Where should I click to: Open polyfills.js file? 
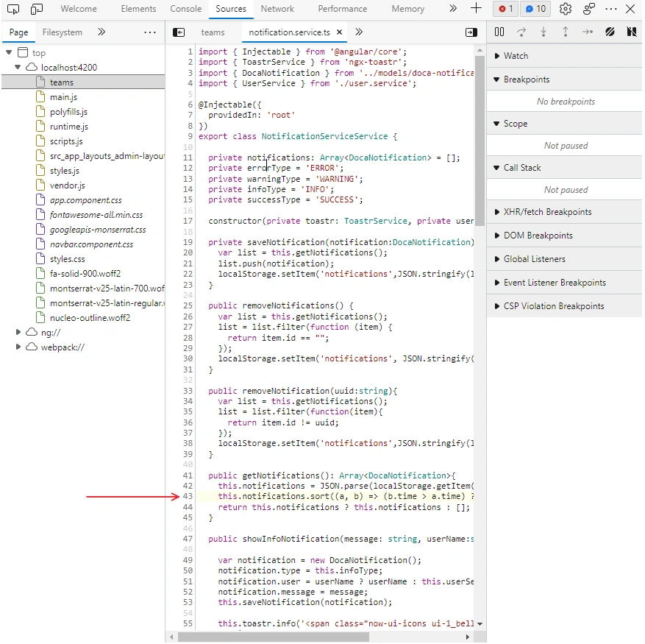(x=68, y=112)
